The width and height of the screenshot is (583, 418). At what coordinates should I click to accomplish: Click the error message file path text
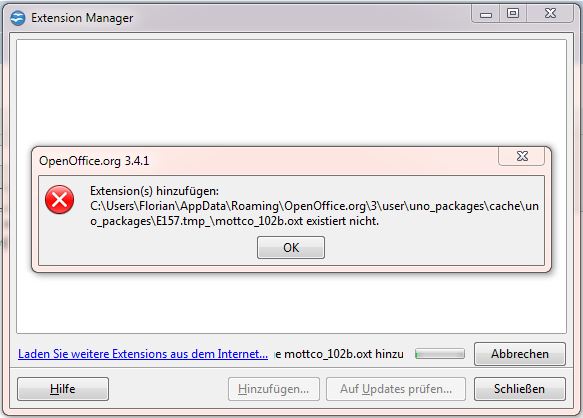pyautogui.click(x=314, y=213)
